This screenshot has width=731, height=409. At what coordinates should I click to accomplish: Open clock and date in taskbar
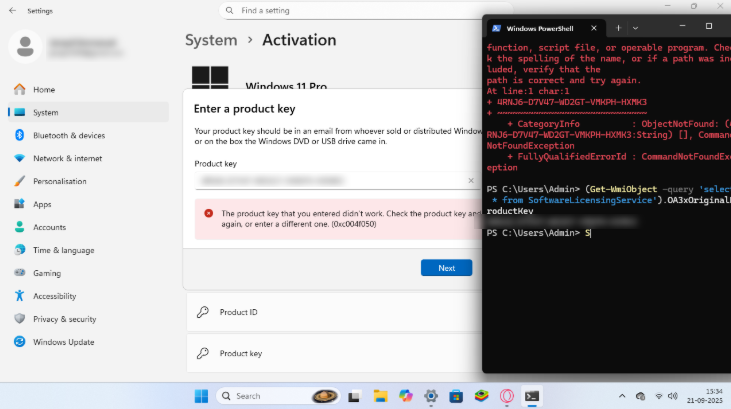point(704,396)
